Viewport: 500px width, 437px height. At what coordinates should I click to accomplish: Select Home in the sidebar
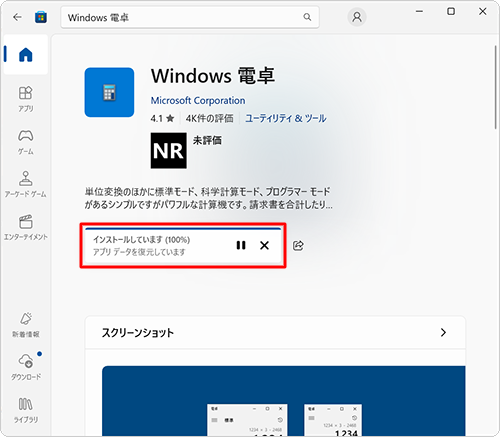(26, 54)
